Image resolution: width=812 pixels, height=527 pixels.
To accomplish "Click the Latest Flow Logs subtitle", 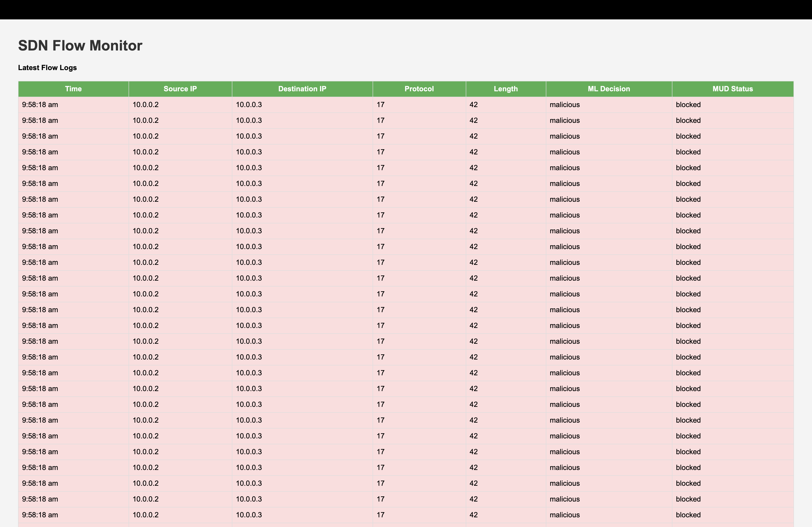I will point(47,67).
